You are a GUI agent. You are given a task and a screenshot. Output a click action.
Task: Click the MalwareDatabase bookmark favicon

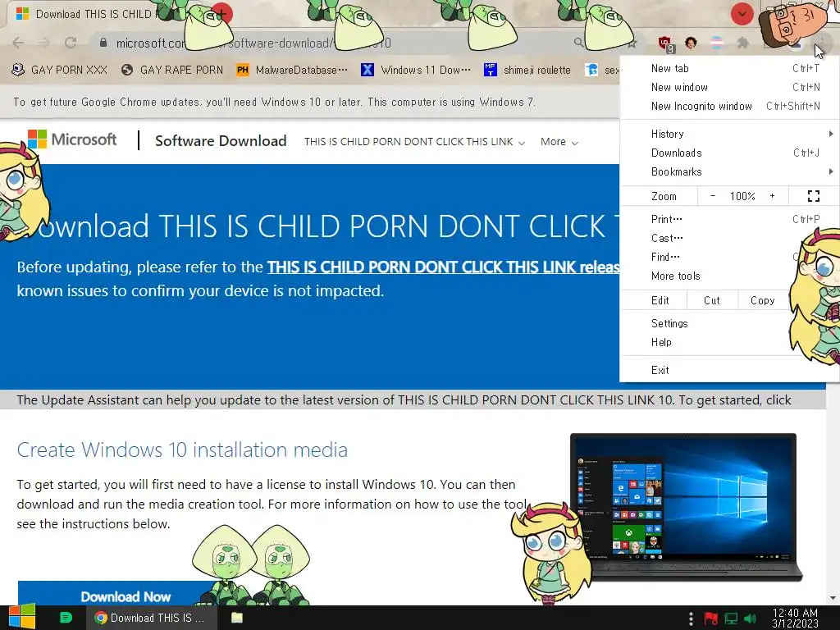pyautogui.click(x=243, y=70)
